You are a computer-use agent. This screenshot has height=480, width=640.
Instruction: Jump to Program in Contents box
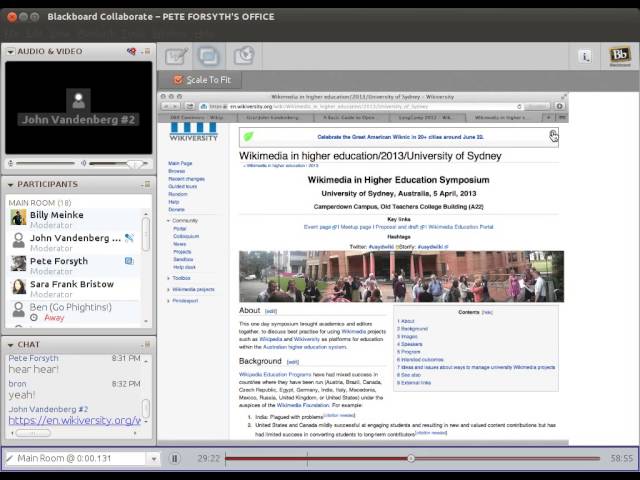point(409,352)
